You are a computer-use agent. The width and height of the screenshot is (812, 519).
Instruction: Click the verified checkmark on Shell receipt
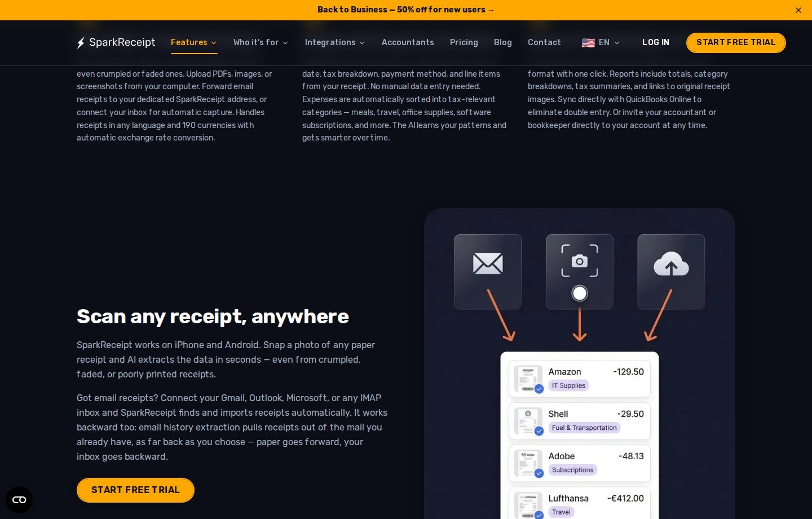(x=539, y=431)
